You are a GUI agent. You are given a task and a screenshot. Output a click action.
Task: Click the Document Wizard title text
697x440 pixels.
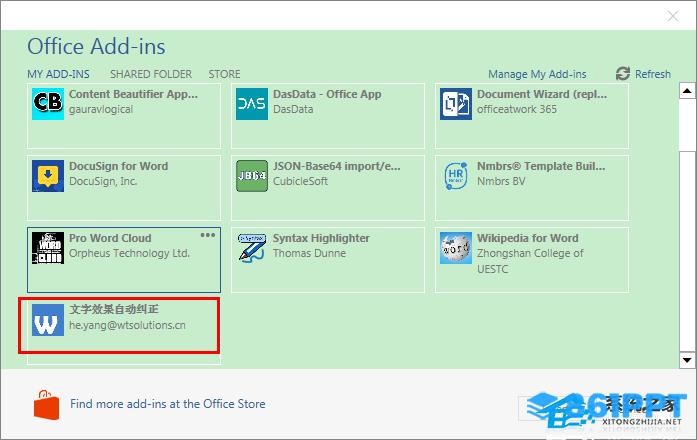click(x=542, y=94)
